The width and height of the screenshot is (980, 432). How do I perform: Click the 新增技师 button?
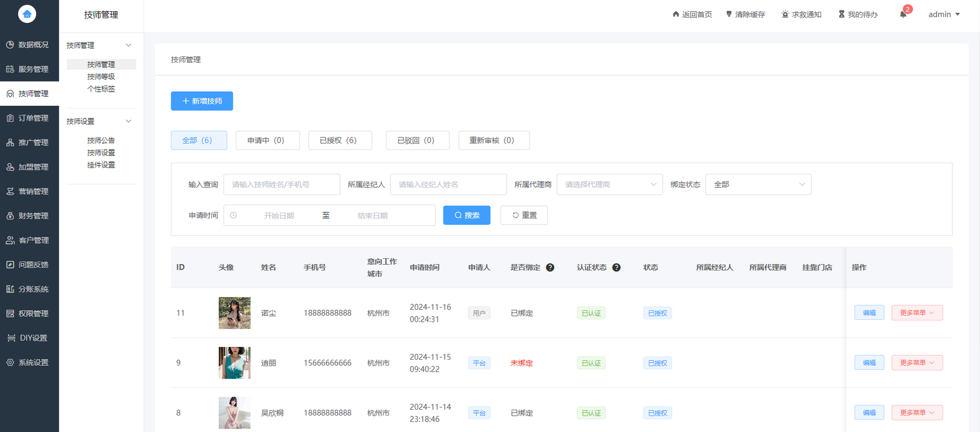(x=202, y=101)
